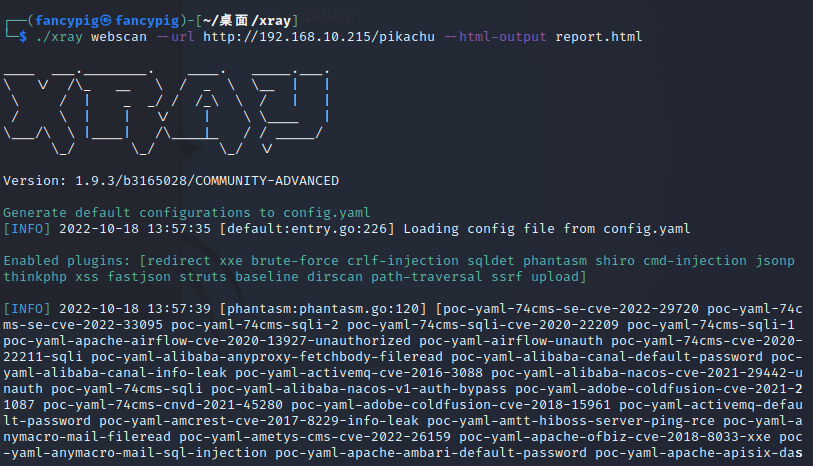813x466 pixels.
Task: Click the [default:entry.go:226] source reference
Action: click(305, 228)
